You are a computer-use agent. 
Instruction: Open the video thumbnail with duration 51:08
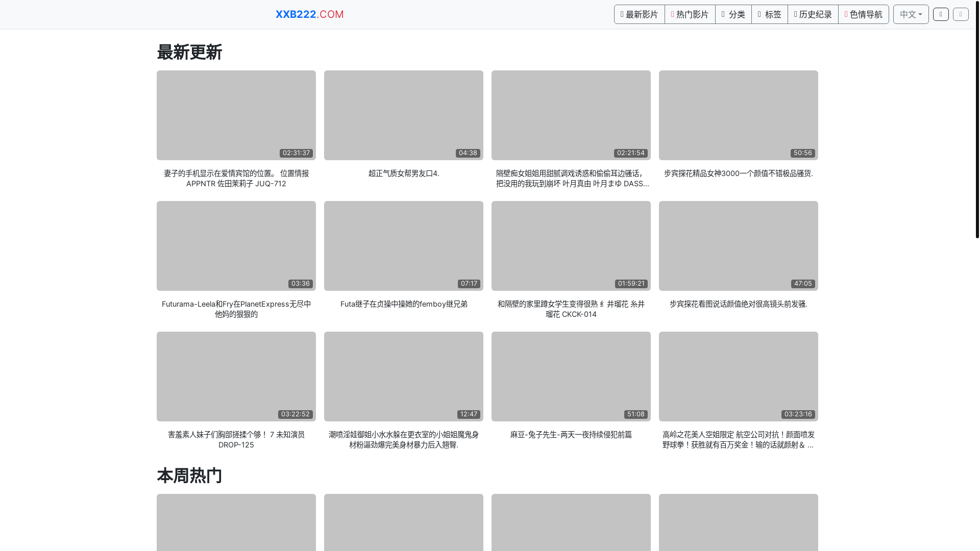[x=571, y=377]
